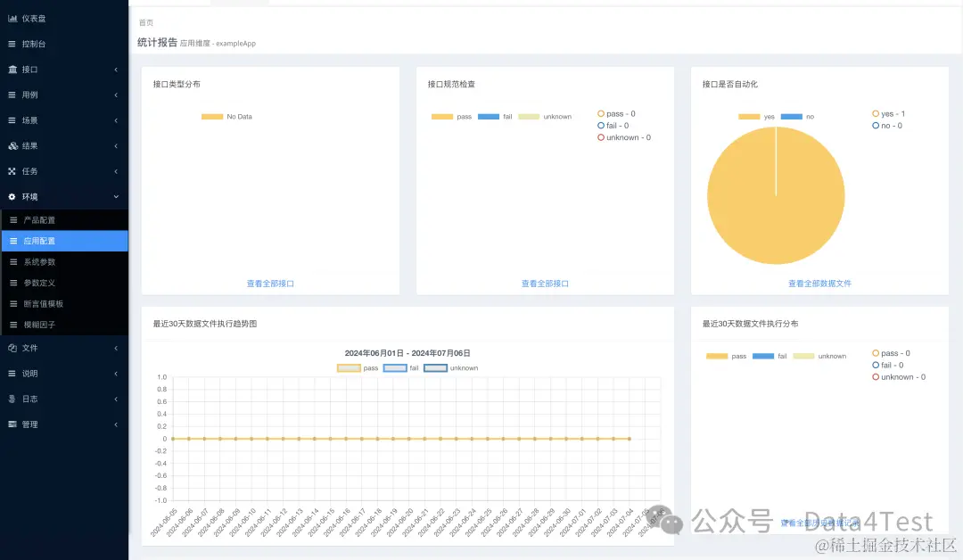Click the 控制台 list icon in sidebar
This screenshot has height=560, width=963.
(x=12, y=45)
